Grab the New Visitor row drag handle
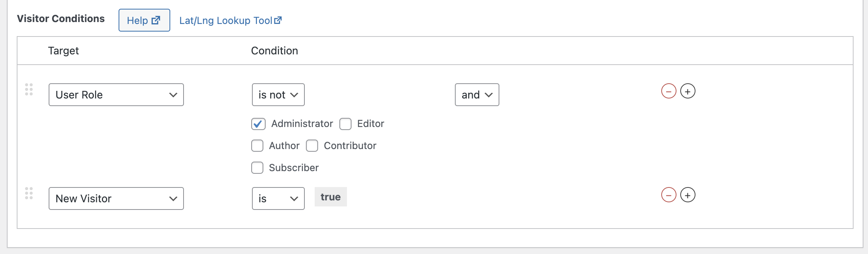The width and height of the screenshot is (868, 254). (x=29, y=193)
